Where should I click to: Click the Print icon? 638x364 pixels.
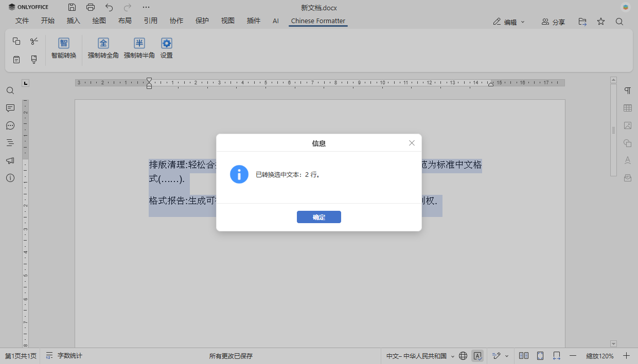point(91,7)
